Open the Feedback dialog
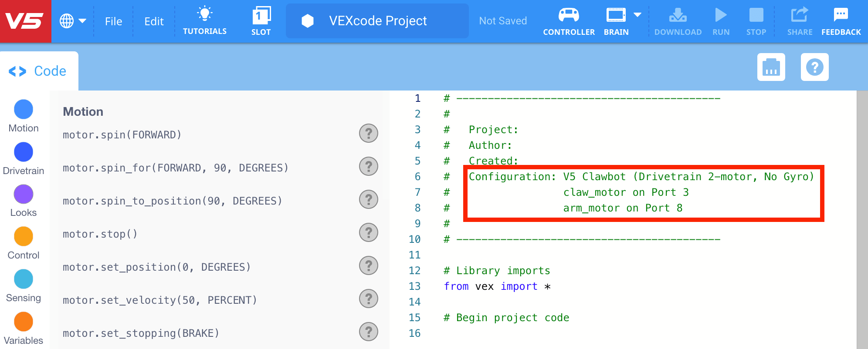868x349 pixels. 841,20
